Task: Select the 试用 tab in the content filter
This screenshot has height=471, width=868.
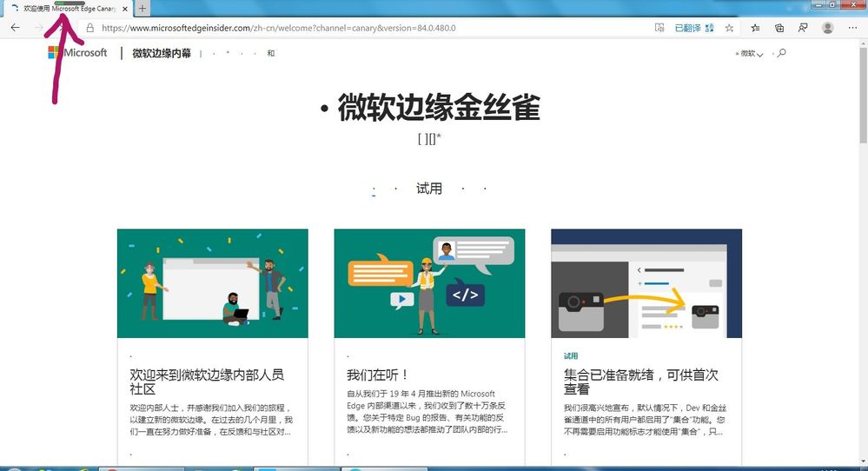Action: [x=429, y=189]
